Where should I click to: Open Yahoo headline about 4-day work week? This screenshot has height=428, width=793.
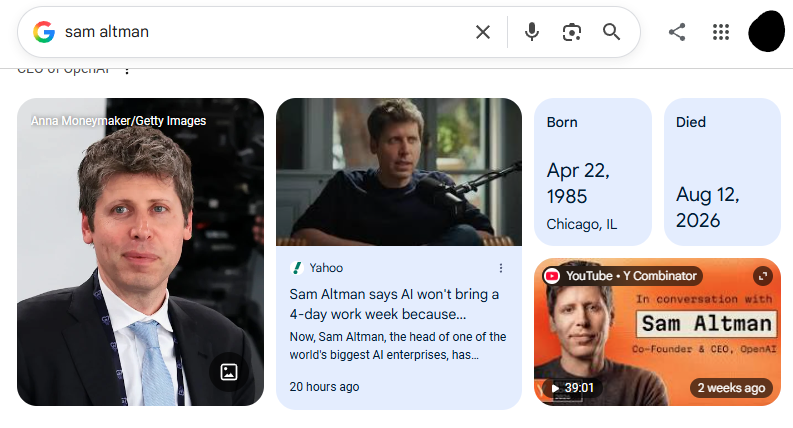click(x=394, y=304)
